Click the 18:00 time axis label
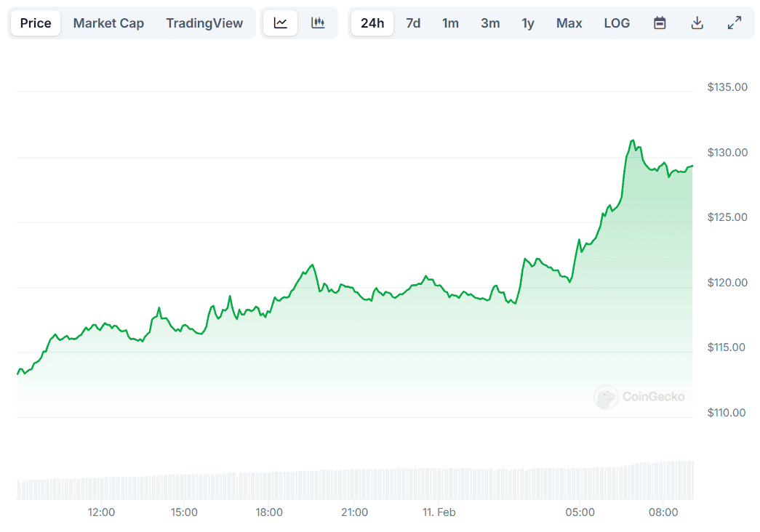This screenshot has height=532, width=760. (x=269, y=512)
